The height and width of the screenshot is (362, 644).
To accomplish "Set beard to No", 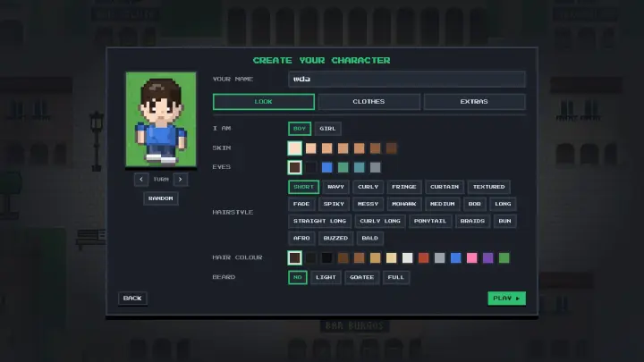I will pos(297,277).
